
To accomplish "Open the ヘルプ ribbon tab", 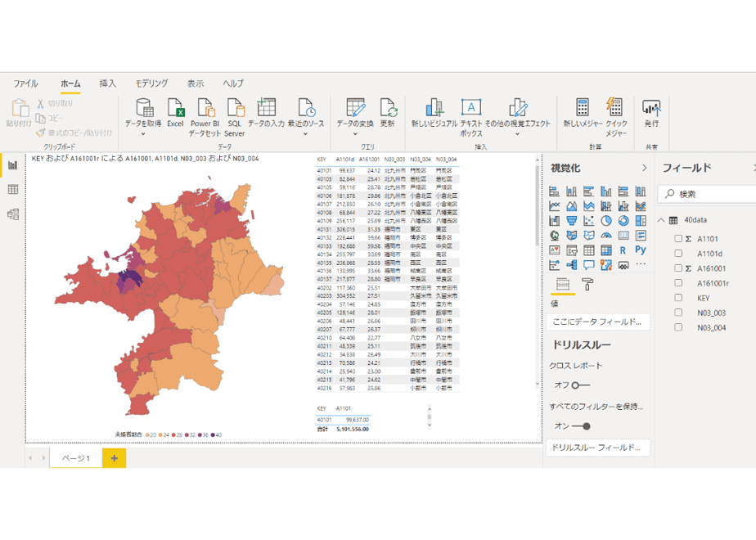I will coord(233,83).
